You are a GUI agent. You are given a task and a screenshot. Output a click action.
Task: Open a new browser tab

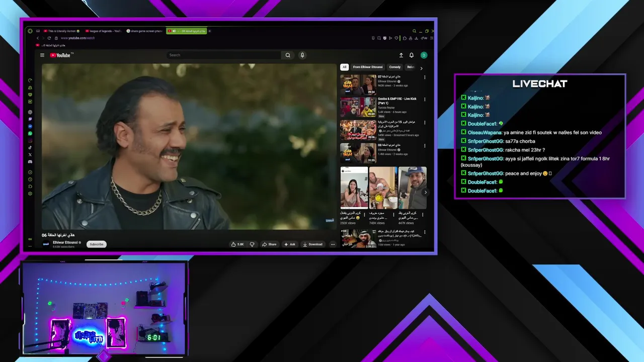point(210,31)
